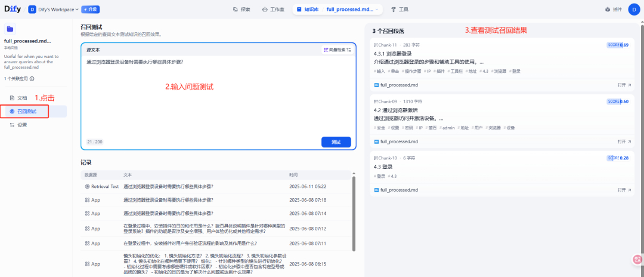Click the records list scrollbar
The width and height of the screenshot is (644, 277).
click(353, 214)
